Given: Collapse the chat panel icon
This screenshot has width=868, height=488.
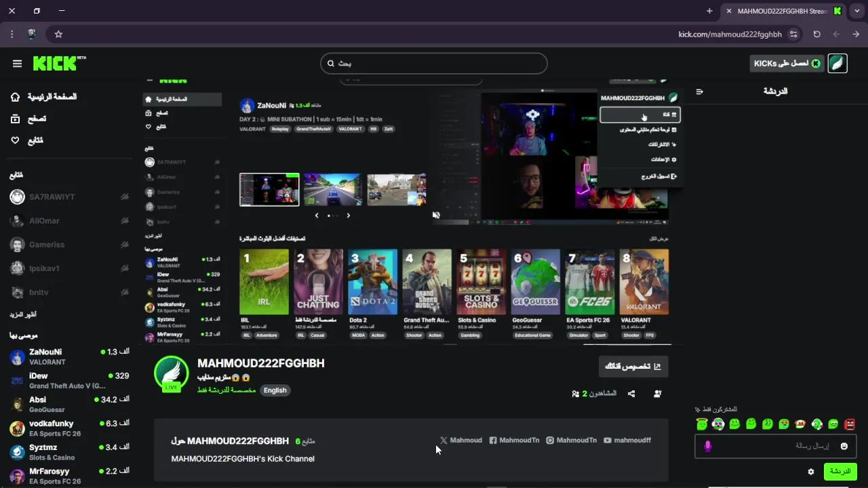Looking at the screenshot, I should [x=700, y=91].
